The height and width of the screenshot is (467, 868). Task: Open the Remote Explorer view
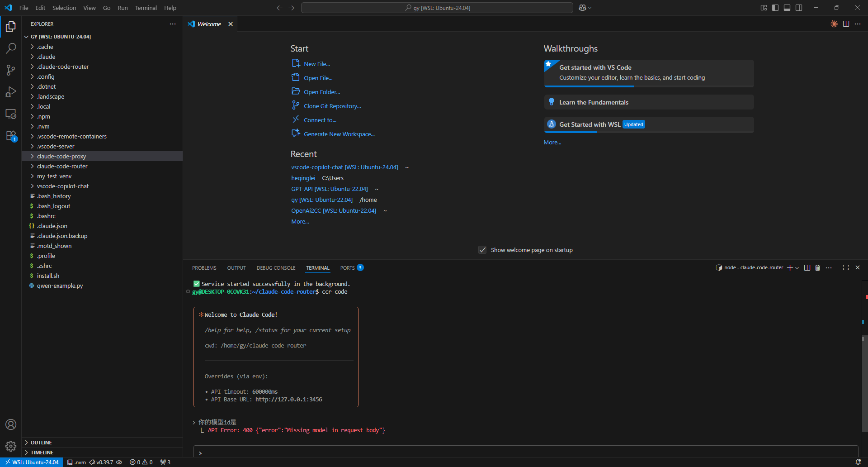click(11, 114)
